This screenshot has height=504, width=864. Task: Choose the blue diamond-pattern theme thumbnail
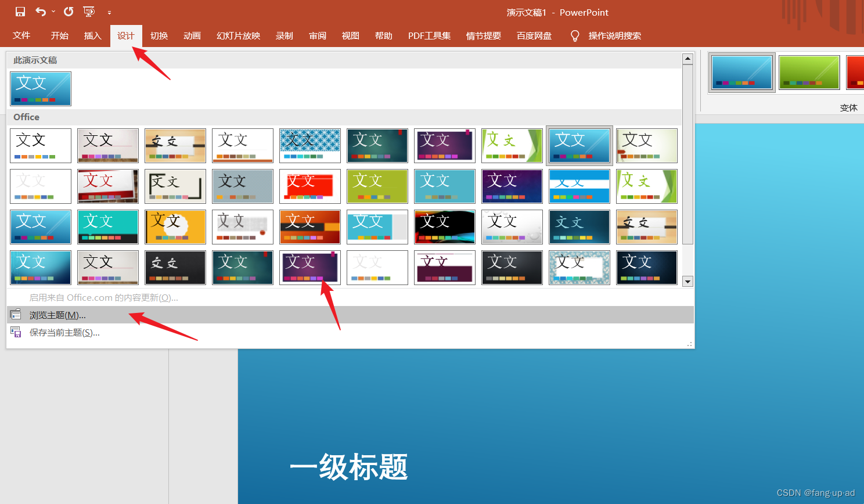pos(310,146)
